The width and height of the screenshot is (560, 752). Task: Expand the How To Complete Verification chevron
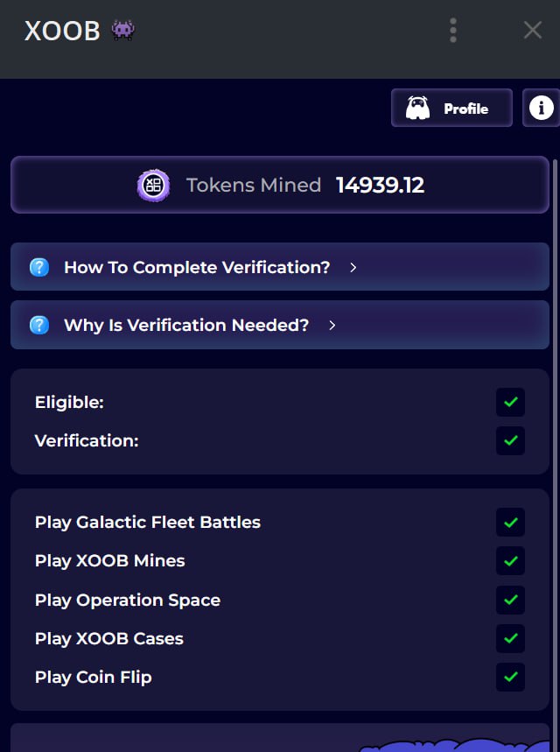pyautogui.click(x=353, y=268)
